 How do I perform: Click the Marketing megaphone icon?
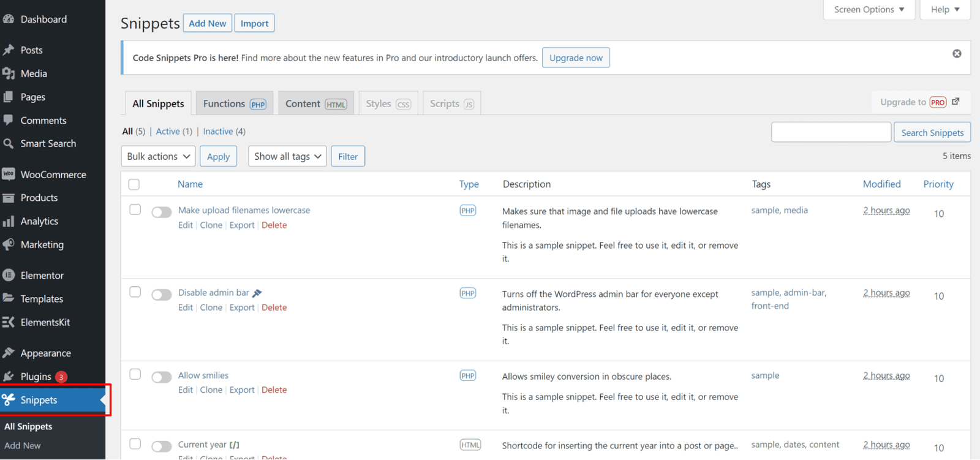(x=9, y=244)
